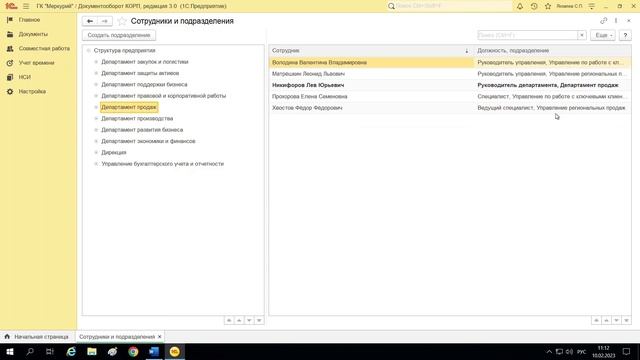Open the history clock icon

(x=534, y=6)
